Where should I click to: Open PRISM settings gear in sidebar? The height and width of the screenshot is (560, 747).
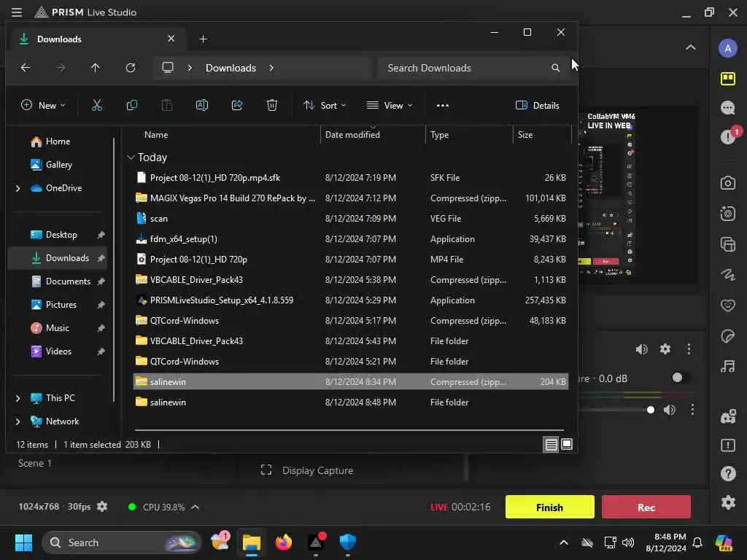click(x=728, y=502)
